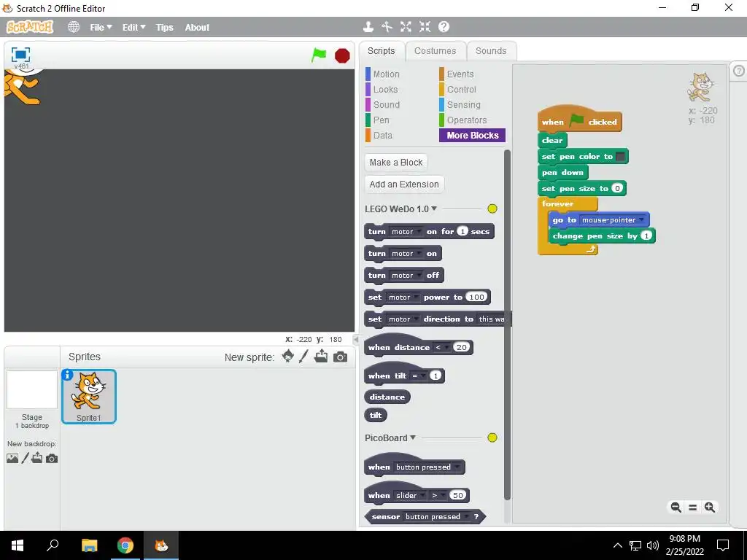Upload backdrop from file
747x560 pixels.
(36, 458)
